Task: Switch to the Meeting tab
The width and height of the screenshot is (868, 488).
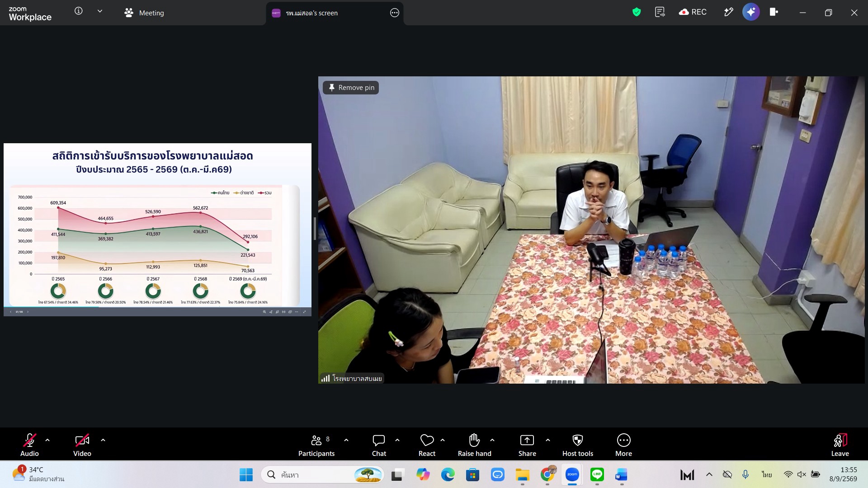Action: point(144,13)
